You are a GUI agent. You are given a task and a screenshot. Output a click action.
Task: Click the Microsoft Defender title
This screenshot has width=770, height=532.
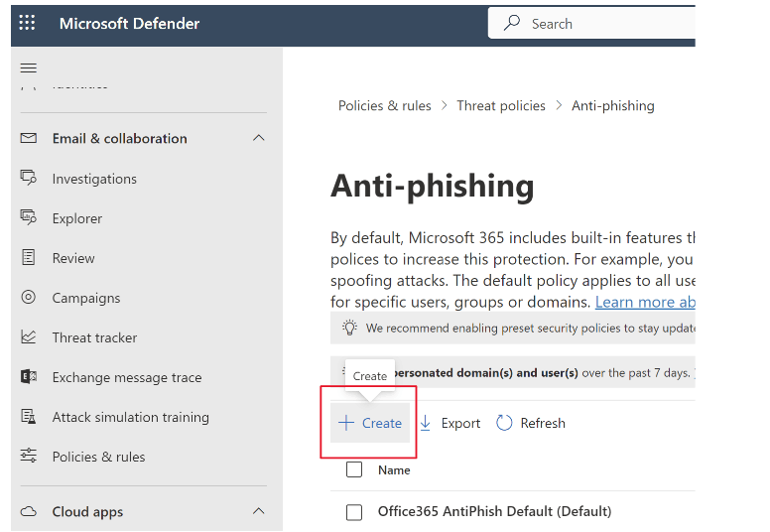click(129, 23)
